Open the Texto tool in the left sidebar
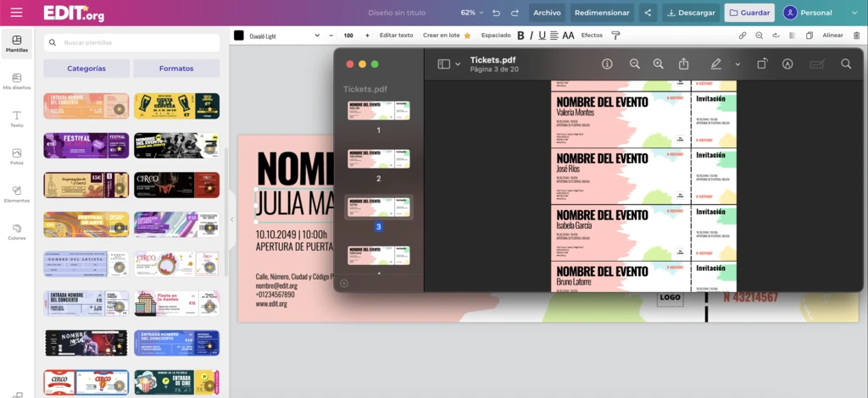Screen dimensions: 868x398 (16, 118)
